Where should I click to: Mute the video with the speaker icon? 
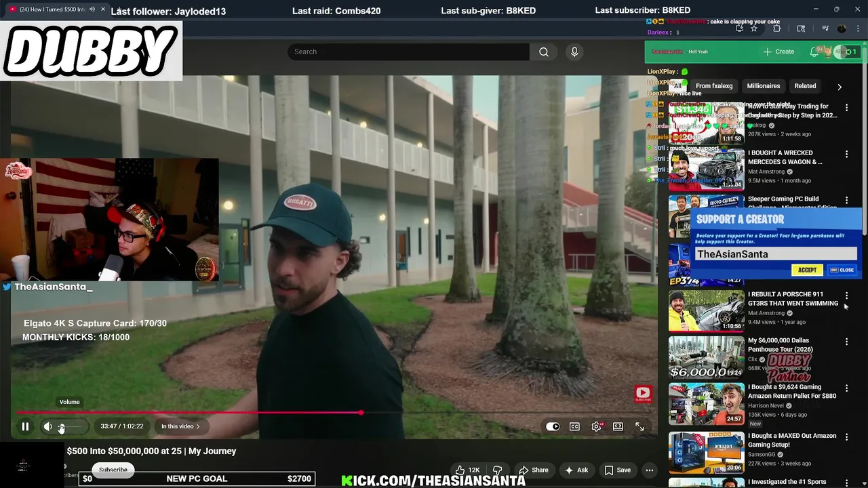coord(47,426)
